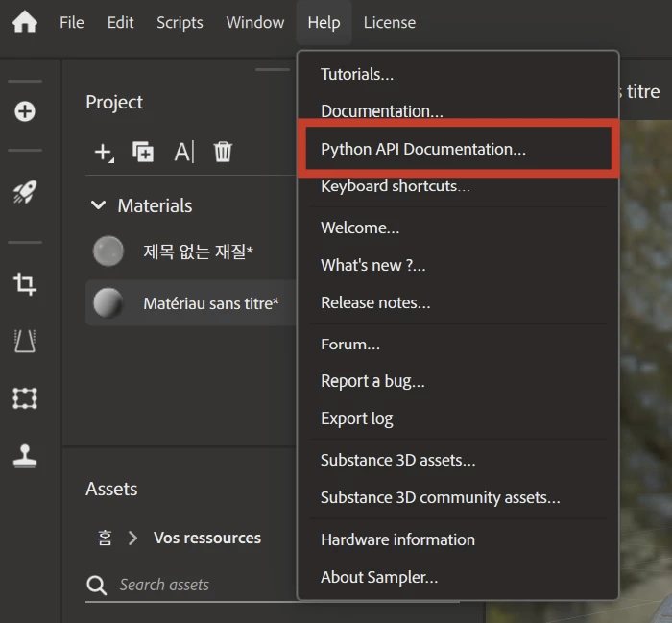The image size is (672, 623).
Task: Close the Help menu
Action: [324, 23]
